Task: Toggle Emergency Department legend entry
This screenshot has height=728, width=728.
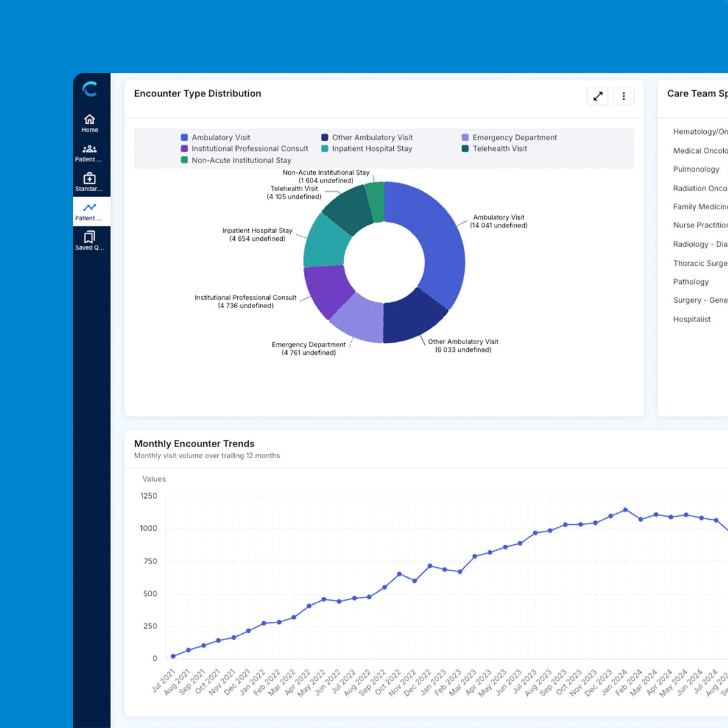Action: [x=510, y=138]
